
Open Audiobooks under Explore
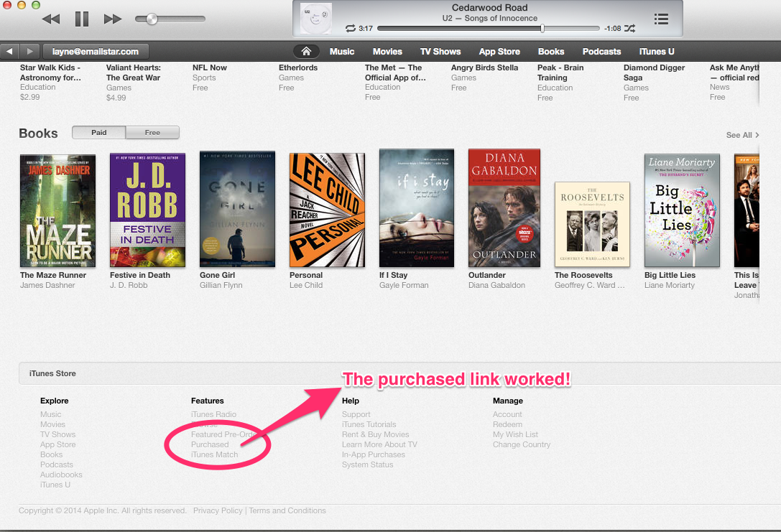61,475
